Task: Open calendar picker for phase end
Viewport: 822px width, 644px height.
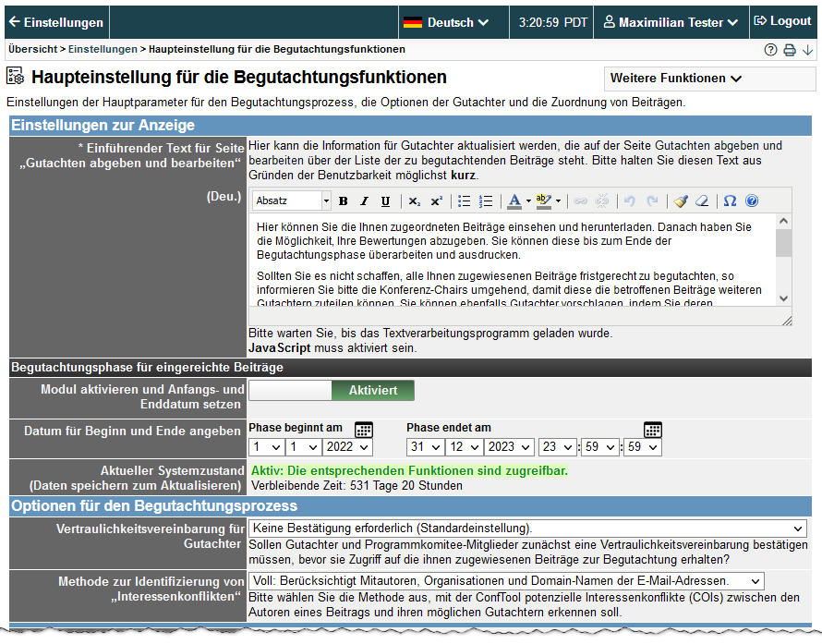Action: (x=653, y=430)
